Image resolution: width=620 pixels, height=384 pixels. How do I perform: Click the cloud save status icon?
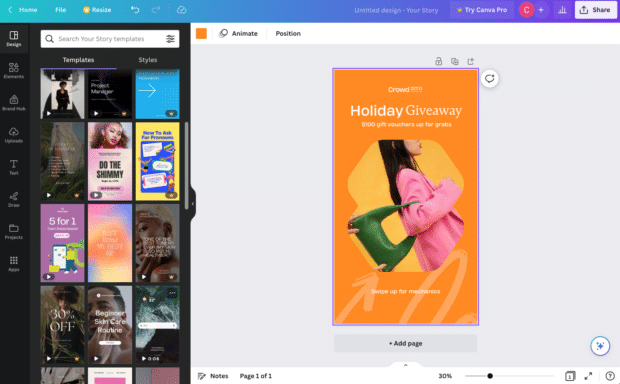tap(181, 10)
